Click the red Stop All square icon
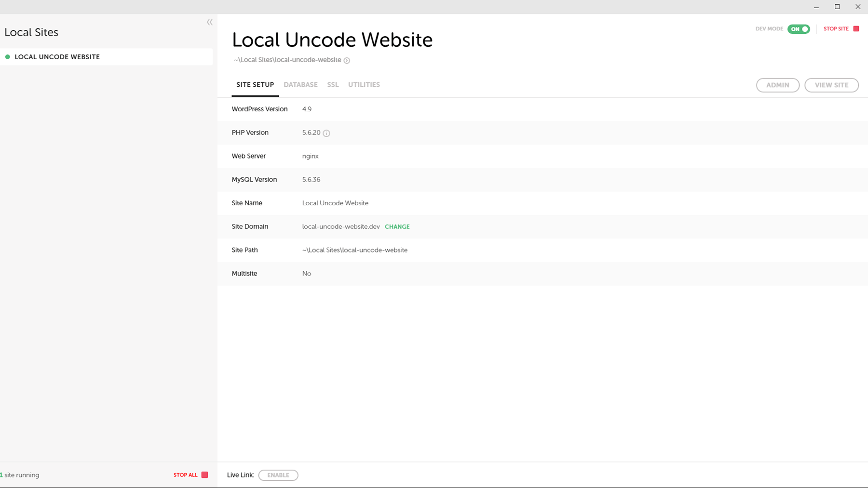 [204, 475]
